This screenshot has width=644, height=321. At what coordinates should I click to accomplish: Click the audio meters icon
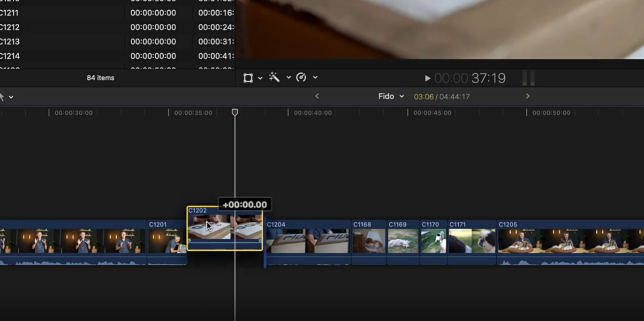(528, 78)
